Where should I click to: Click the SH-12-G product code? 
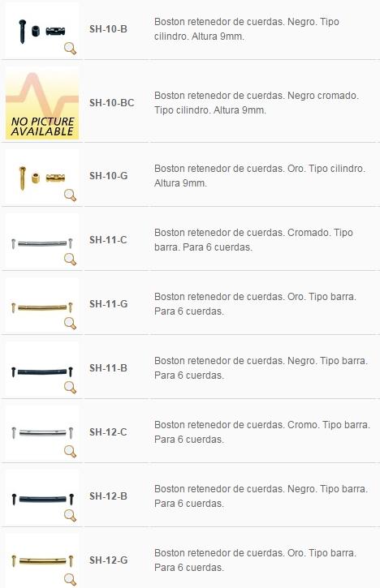coord(109,560)
